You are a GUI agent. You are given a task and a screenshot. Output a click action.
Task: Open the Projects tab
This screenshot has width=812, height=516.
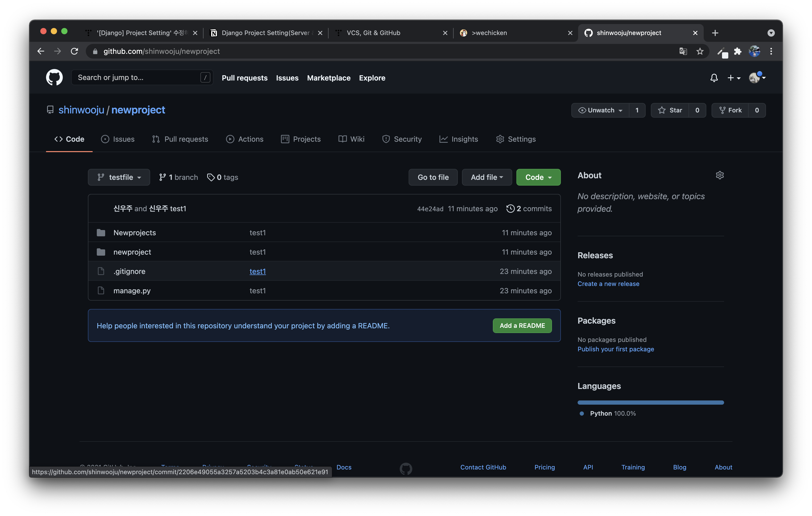coord(301,139)
